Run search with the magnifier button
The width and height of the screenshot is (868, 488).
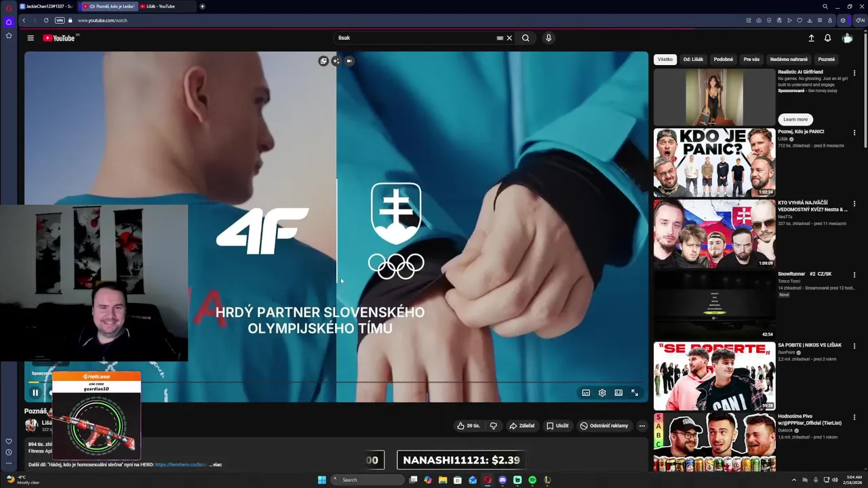click(x=526, y=38)
